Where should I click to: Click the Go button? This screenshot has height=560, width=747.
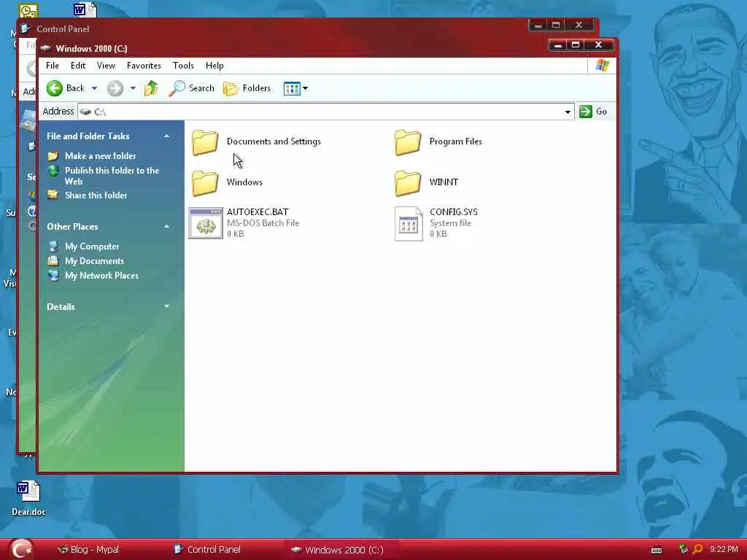pos(593,112)
